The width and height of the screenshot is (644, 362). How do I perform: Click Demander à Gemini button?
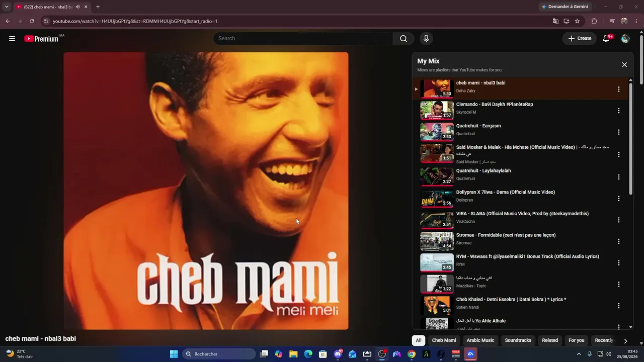(x=566, y=7)
